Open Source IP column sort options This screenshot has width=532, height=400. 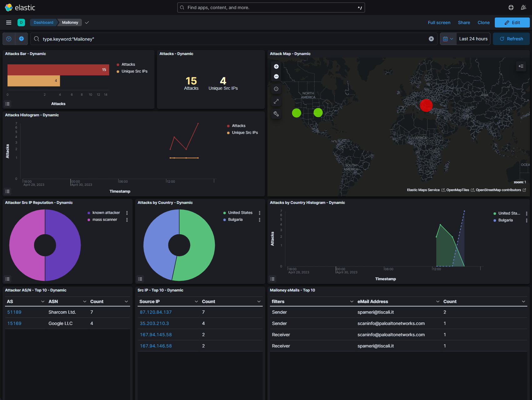[196, 301]
